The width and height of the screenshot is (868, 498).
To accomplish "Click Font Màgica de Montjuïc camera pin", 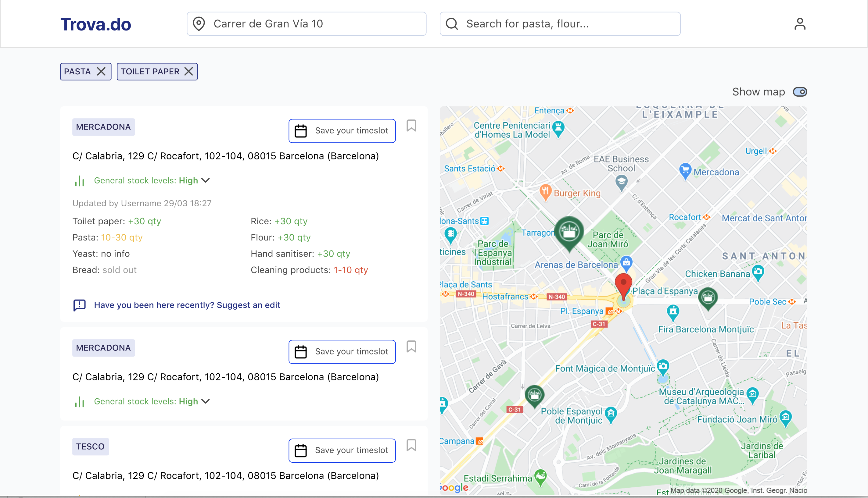I will 663,367.
